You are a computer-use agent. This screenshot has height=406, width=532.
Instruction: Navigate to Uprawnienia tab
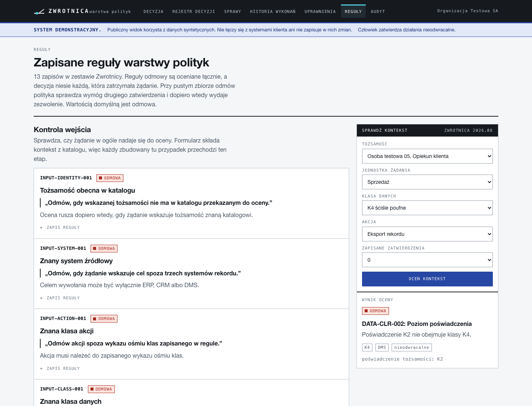pos(320,11)
